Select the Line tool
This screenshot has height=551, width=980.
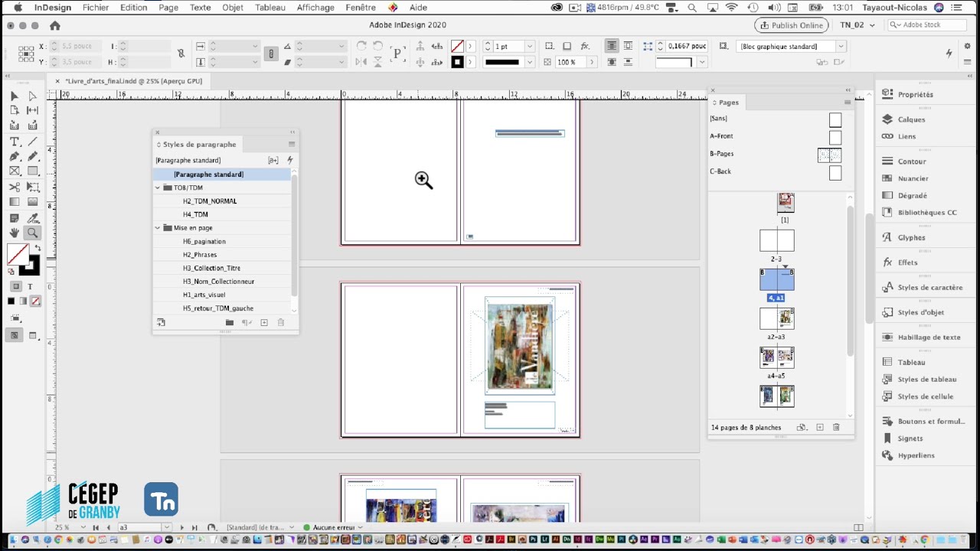[32, 142]
